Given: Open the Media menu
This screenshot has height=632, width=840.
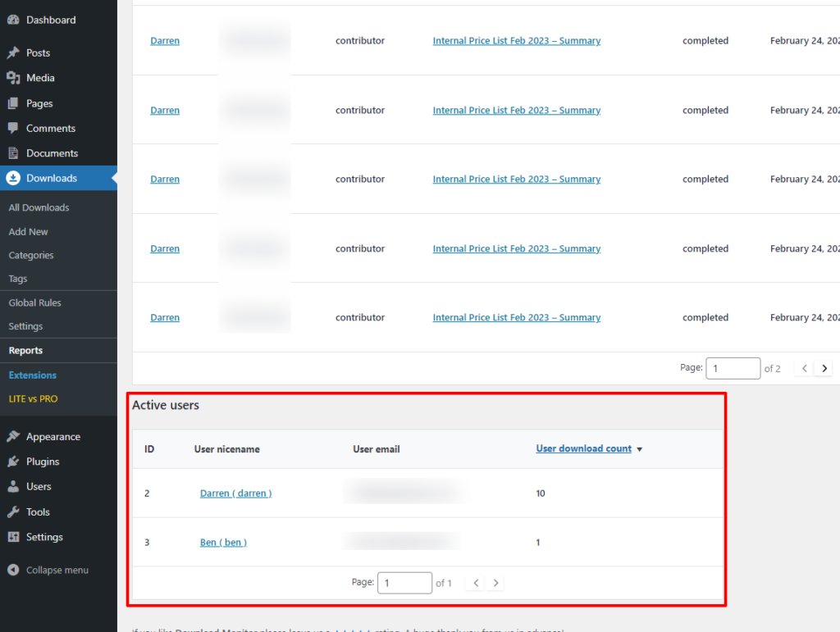Looking at the screenshot, I should tap(40, 78).
